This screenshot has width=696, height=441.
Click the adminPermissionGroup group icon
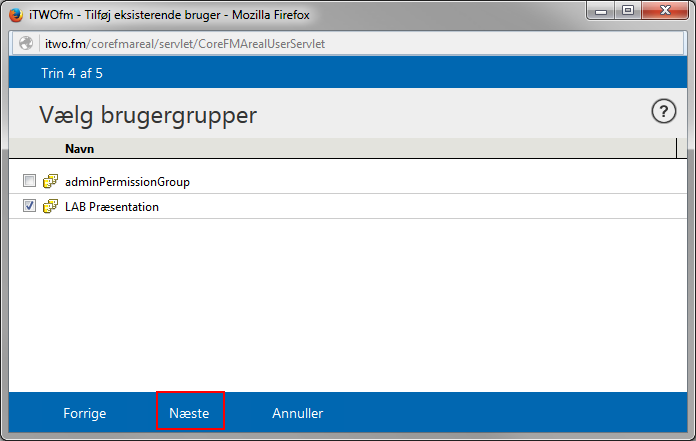[x=50, y=182]
